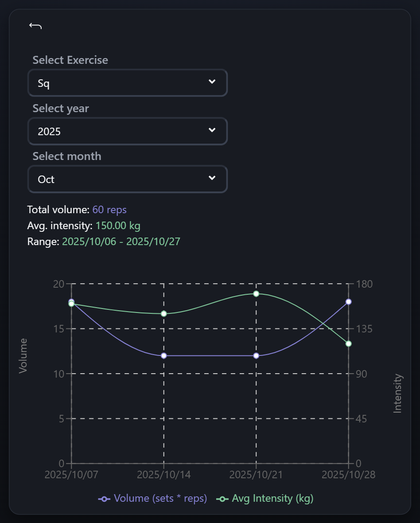Viewport: 420px width, 523px height.
Task: Click the Select year label
Action: tap(61, 109)
